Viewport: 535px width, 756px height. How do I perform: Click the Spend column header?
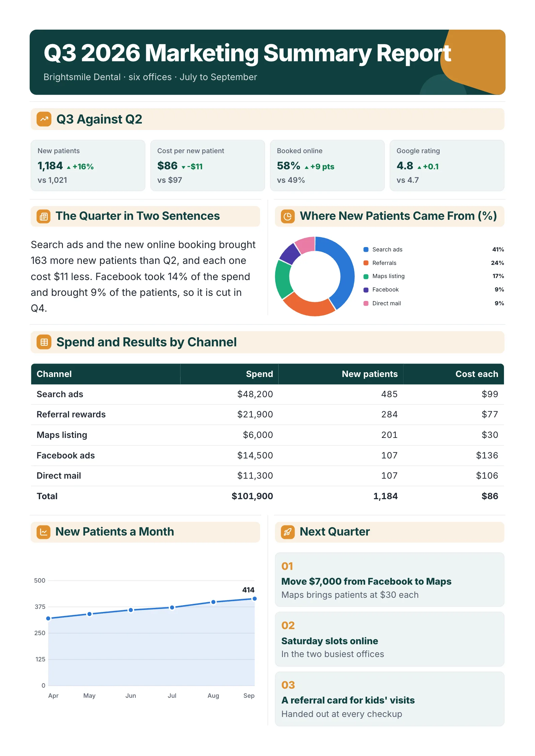(x=229, y=374)
